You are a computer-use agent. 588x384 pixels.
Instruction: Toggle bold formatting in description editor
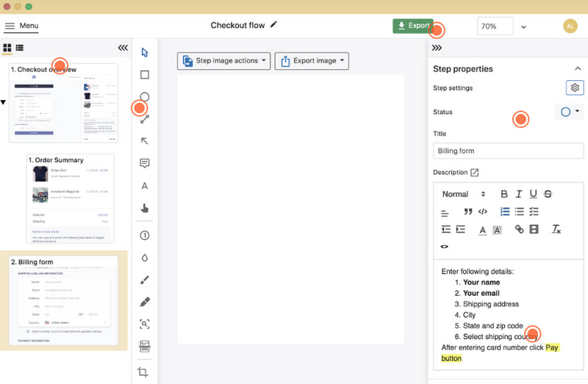point(503,194)
